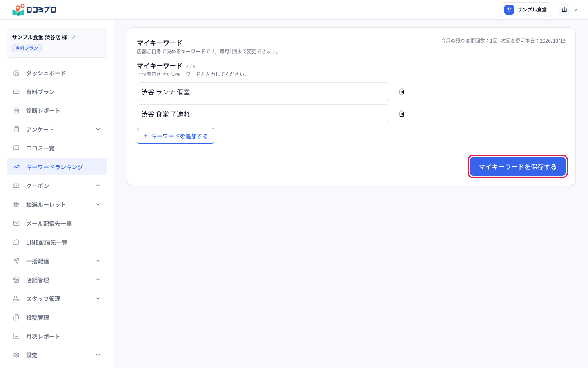
Task: Click the 有料プラン card icon
Action: [x=16, y=92]
